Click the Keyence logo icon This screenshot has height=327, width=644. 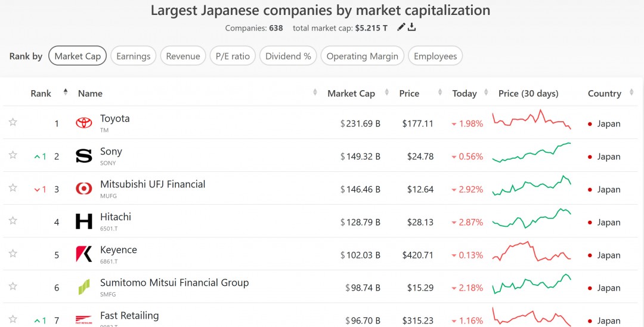84,254
